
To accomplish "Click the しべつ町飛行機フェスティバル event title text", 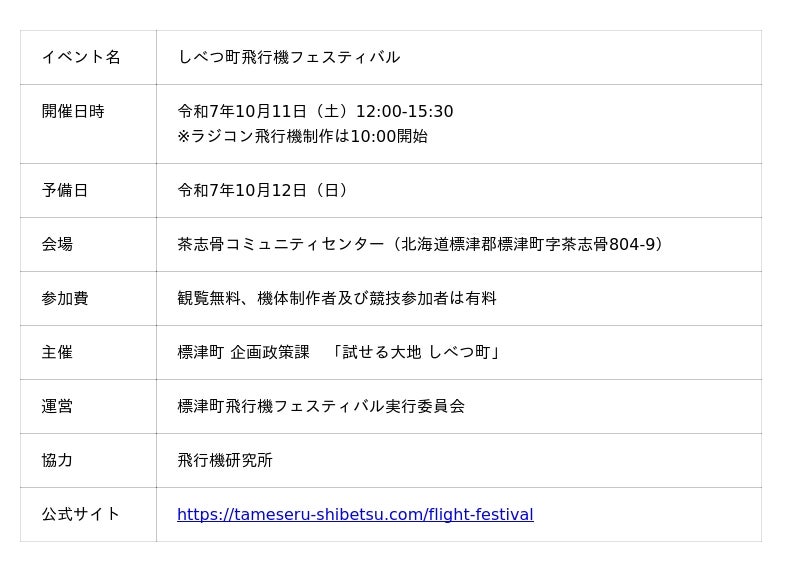I will [289, 57].
